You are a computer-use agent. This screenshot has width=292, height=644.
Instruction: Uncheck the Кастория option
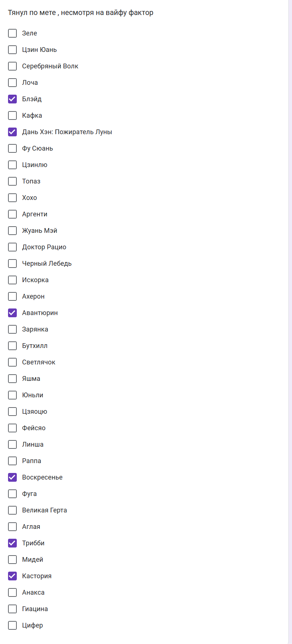click(x=12, y=576)
